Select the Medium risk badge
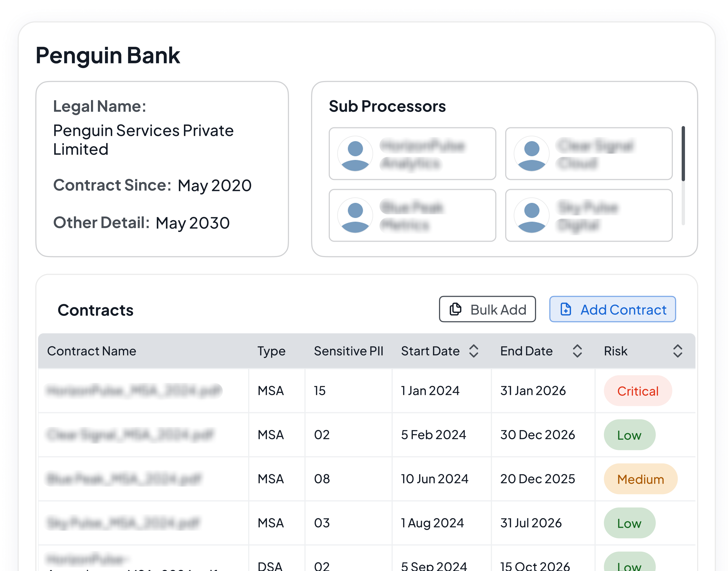 coord(640,479)
